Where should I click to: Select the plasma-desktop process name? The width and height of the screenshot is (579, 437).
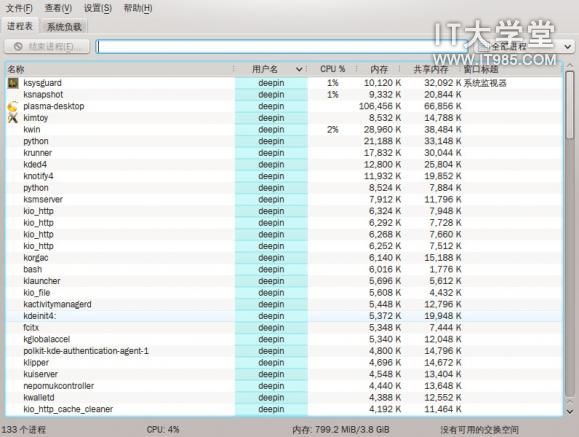(x=54, y=106)
